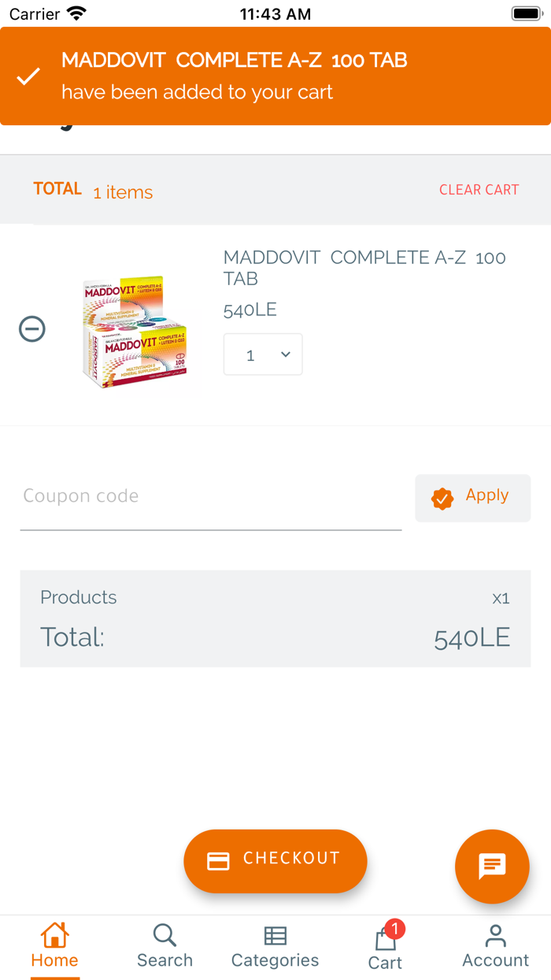Open Home from the bottom navigation
The height and width of the screenshot is (980, 551).
(54, 943)
